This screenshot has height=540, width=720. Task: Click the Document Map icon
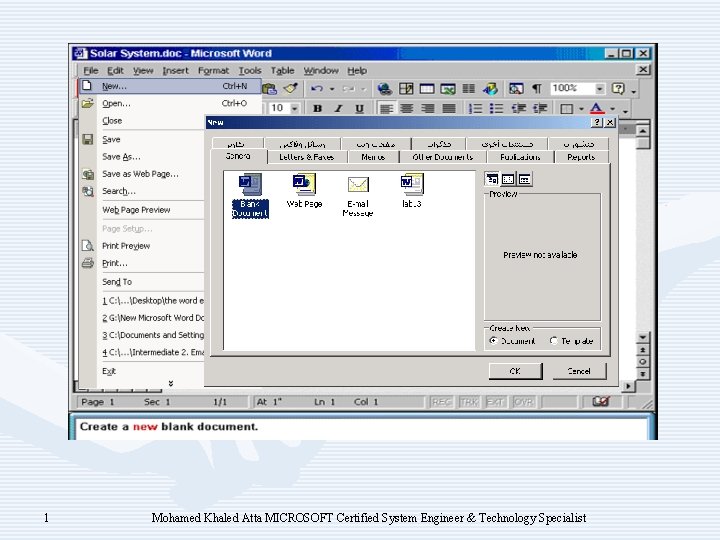tap(516, 88)
